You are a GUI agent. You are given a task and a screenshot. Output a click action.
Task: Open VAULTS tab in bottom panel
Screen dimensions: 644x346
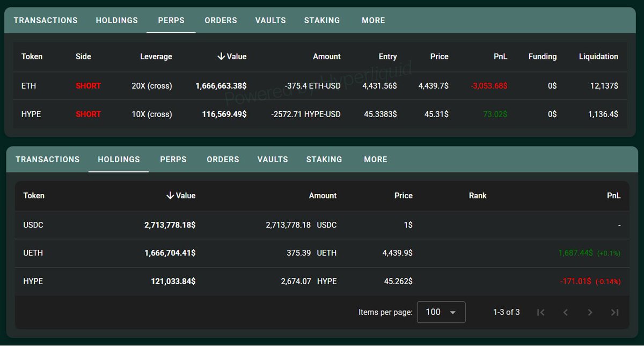pos(273,160)
